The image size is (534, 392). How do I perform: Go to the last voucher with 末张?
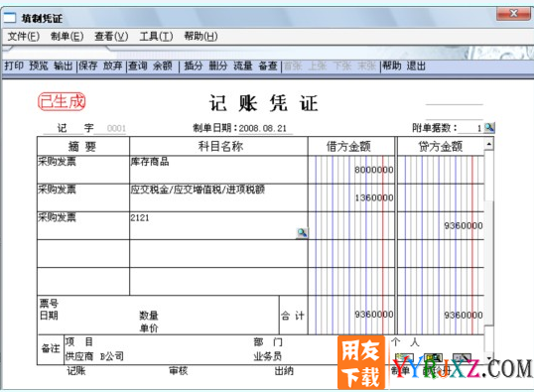click(366, 65)
